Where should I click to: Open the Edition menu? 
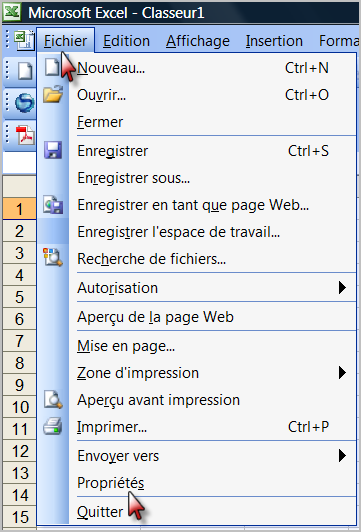click(x=126, y=41)
